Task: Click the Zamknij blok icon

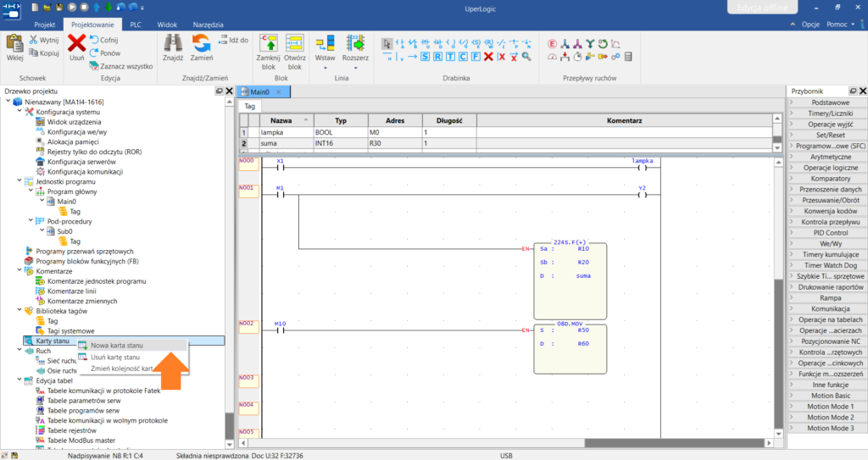Action: click(x=269, y=44)
